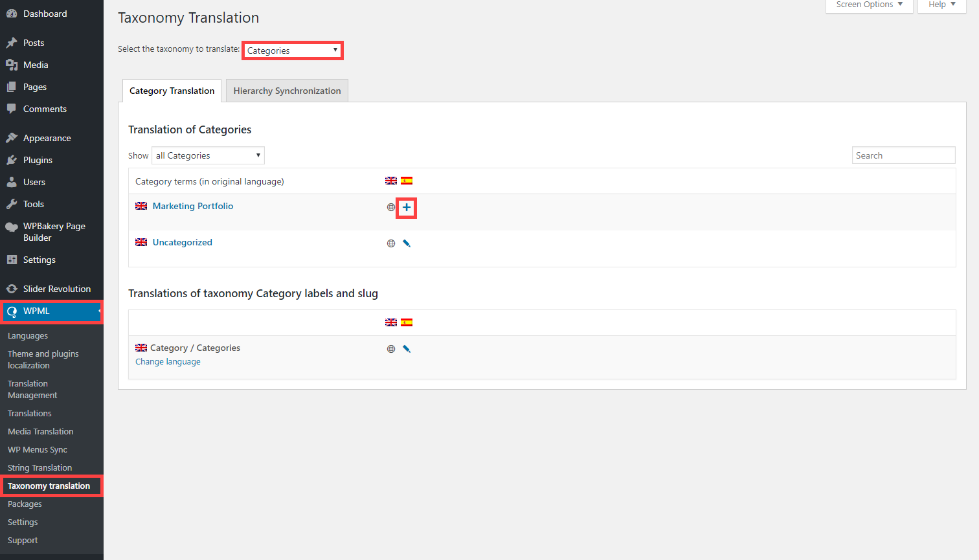Focus the Search categories field
This screenshot has width=979, height=560.
pyautogui.click(x=904, y=155)
